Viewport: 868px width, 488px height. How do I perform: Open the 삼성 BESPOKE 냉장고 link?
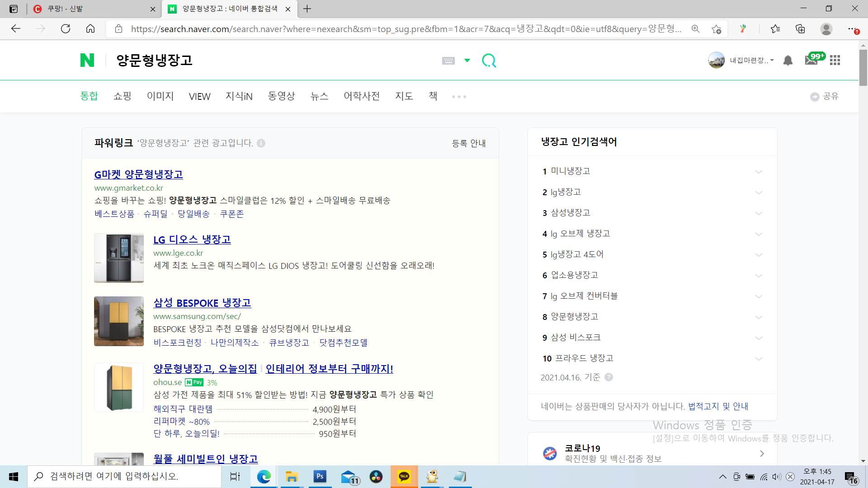(202, 303)
